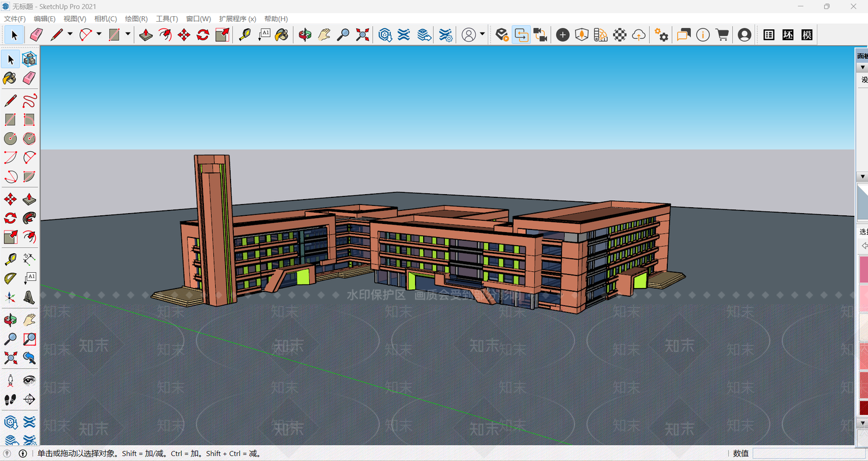The image size is (868, 461).
Task: Pick the beige material swatch
Action: coord(864,326)
